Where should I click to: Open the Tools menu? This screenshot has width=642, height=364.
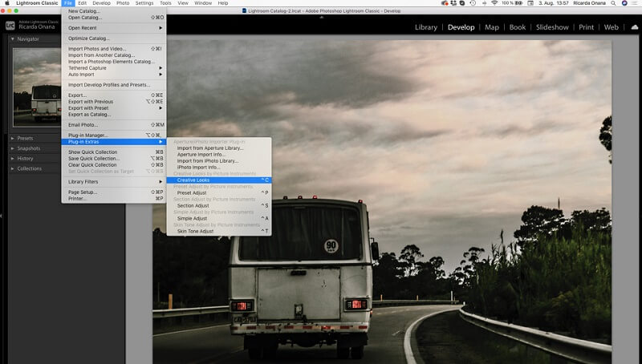click(165, 3)
